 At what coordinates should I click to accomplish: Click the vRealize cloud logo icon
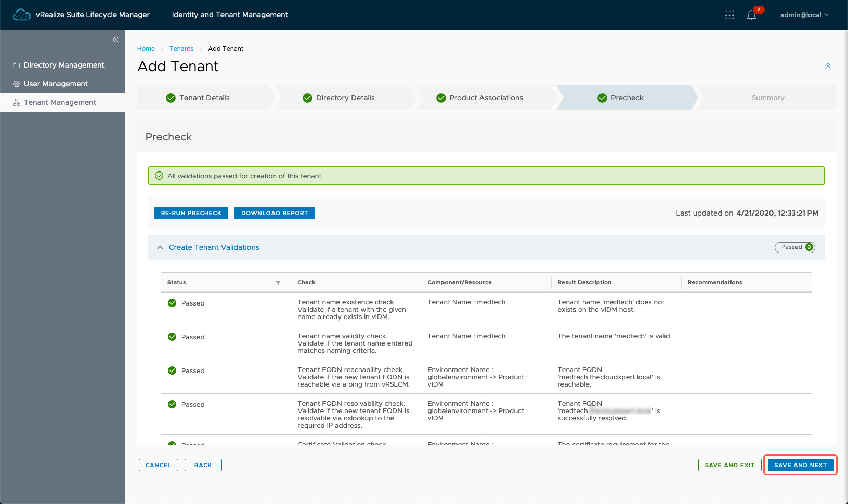click(x=21, y=15)
